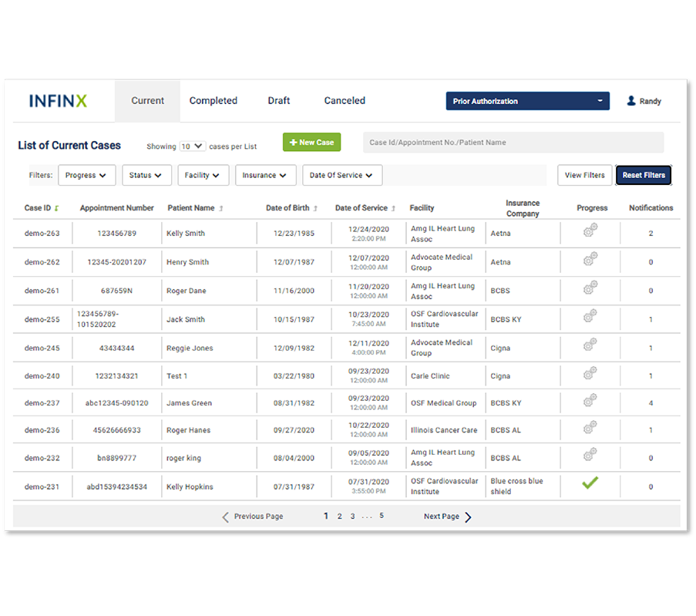Click Blue cross blue shield insurance cell
The height and width of the screenshot is (616, 696).
516,486
